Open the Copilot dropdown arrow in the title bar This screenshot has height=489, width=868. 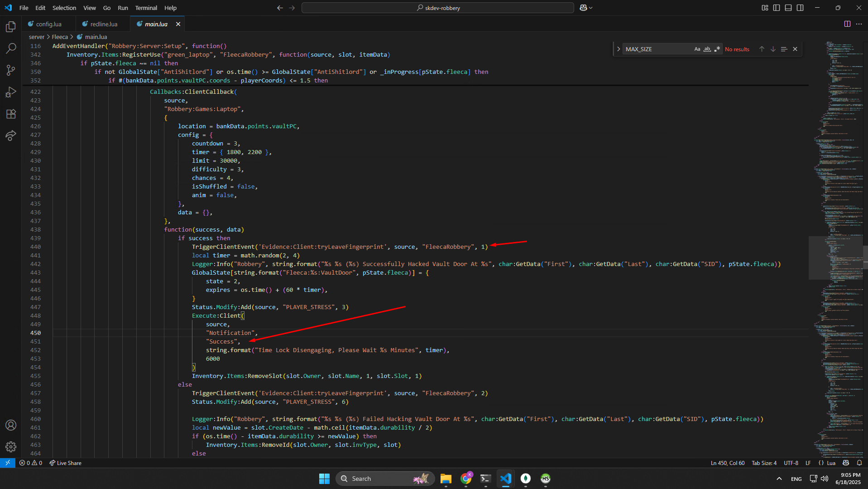[x=591, y=8]
